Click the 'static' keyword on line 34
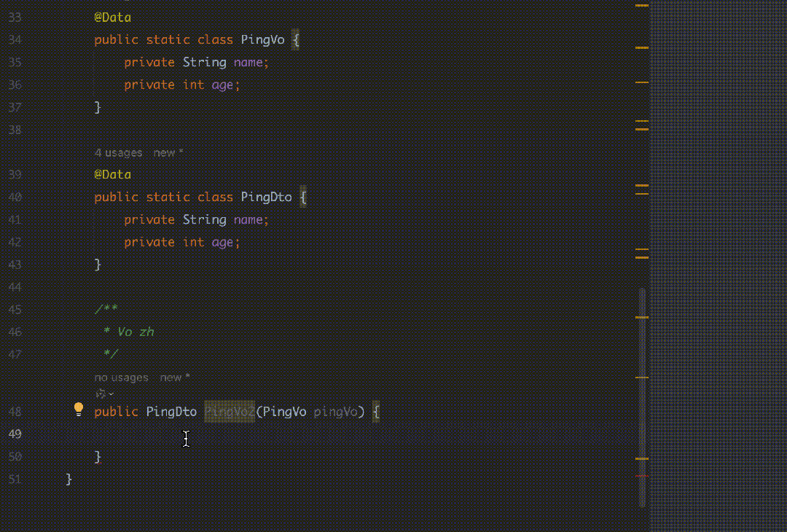The width and height of the screenshot is (787, 532). click(168, 39)
